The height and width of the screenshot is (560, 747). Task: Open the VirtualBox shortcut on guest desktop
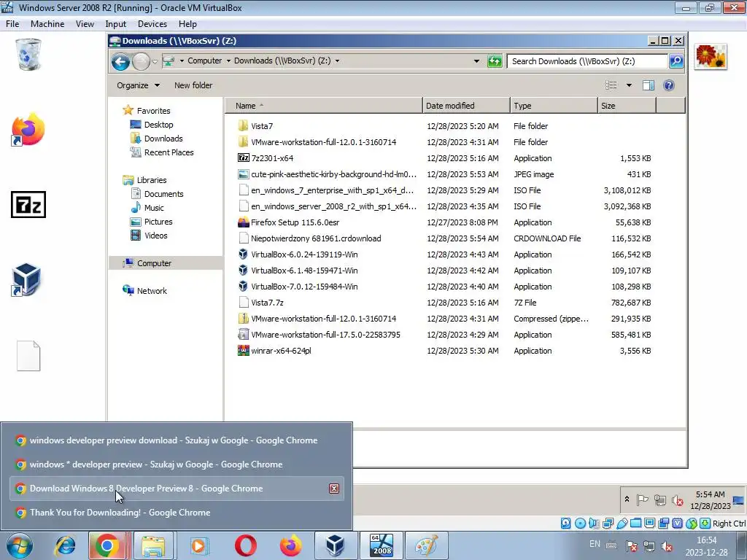click(26, 279)
